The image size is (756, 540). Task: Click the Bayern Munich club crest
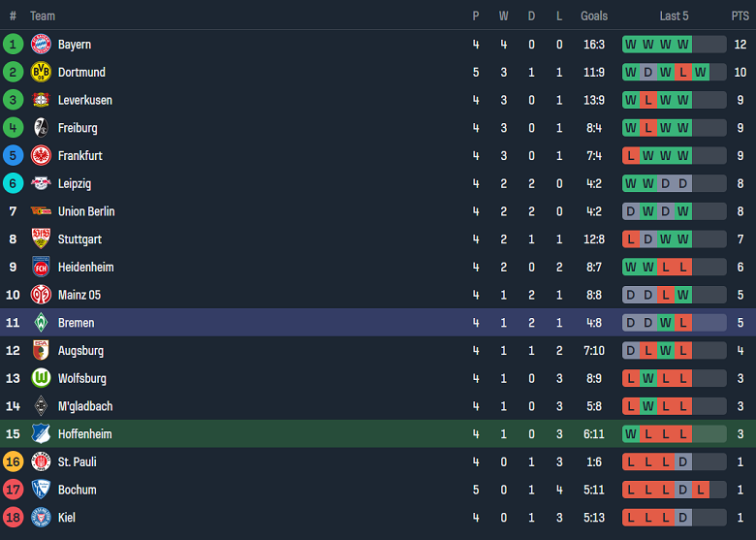tap(41, 44)
